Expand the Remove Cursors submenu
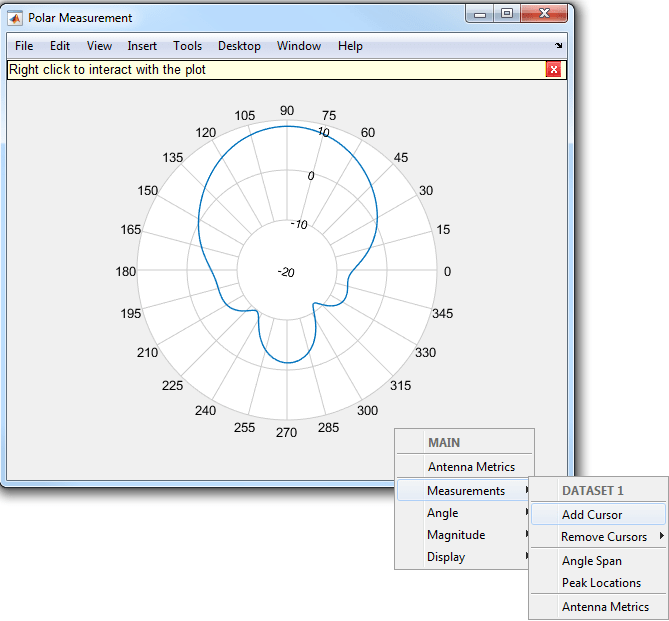The width and height of the screenshot is (669, 621). (x=598, y=536)
